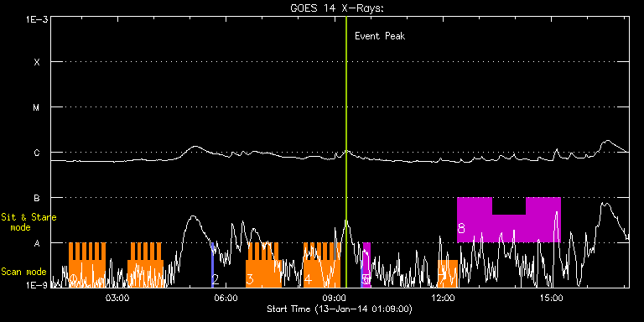Screen dimensions: 644x322
Task: Click the yellow 'Sit & Stare mode' label
Action: 29,221
